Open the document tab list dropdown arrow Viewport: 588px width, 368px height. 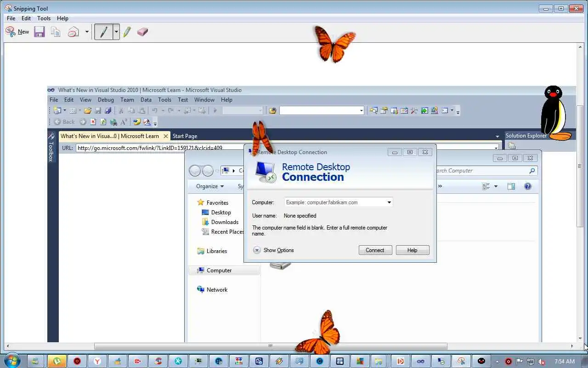[497, 136]
